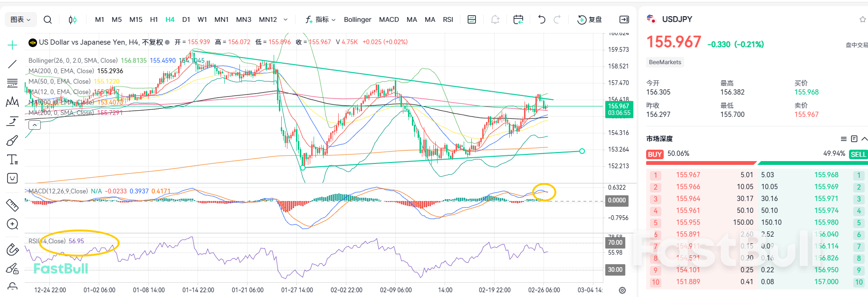Viewport: 868px width, 297px height.
Task: Collapse the right side panel
Action: click(x=624, y=19)
